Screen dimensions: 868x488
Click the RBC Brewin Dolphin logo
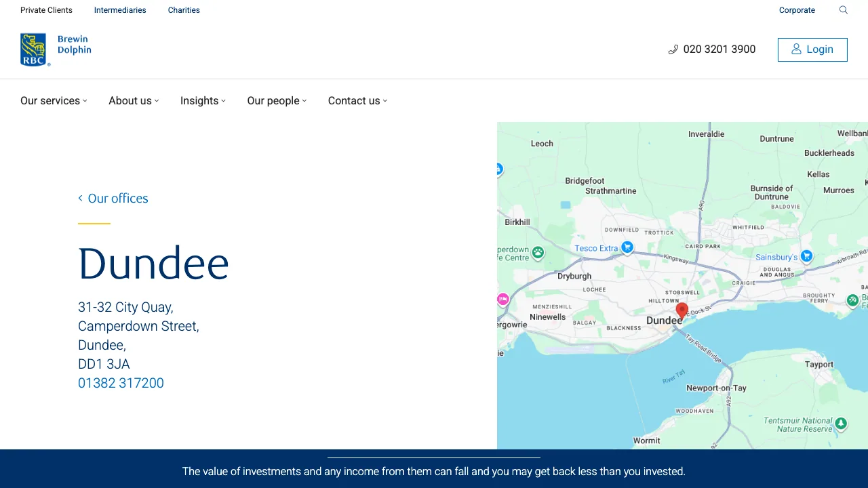56,48
